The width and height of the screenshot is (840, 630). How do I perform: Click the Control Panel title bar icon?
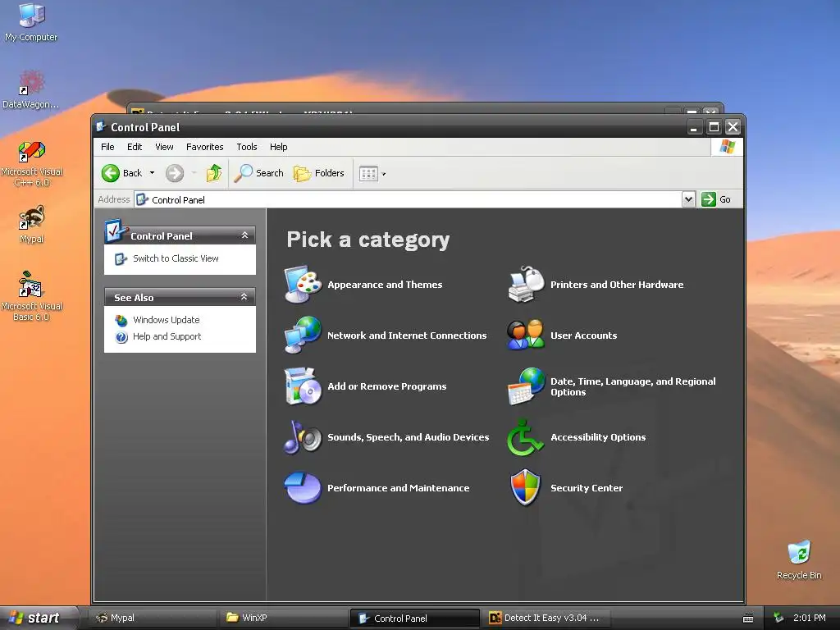[x=101, y=127]
